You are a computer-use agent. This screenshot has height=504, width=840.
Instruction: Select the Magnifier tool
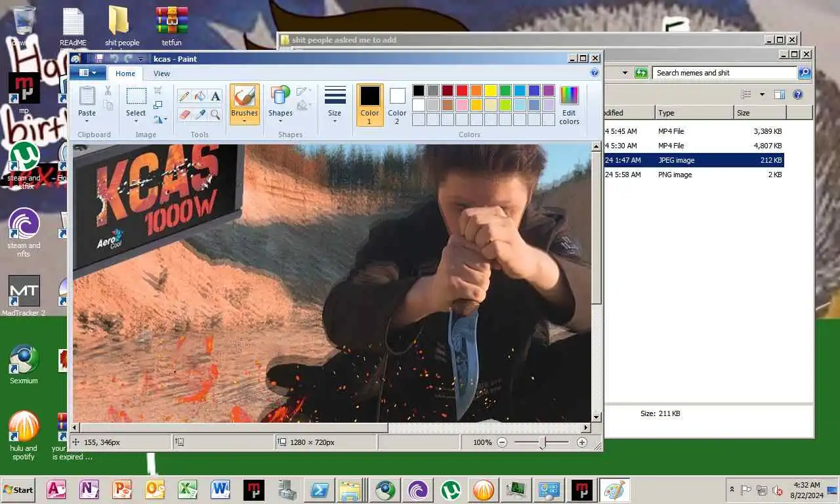215,115
